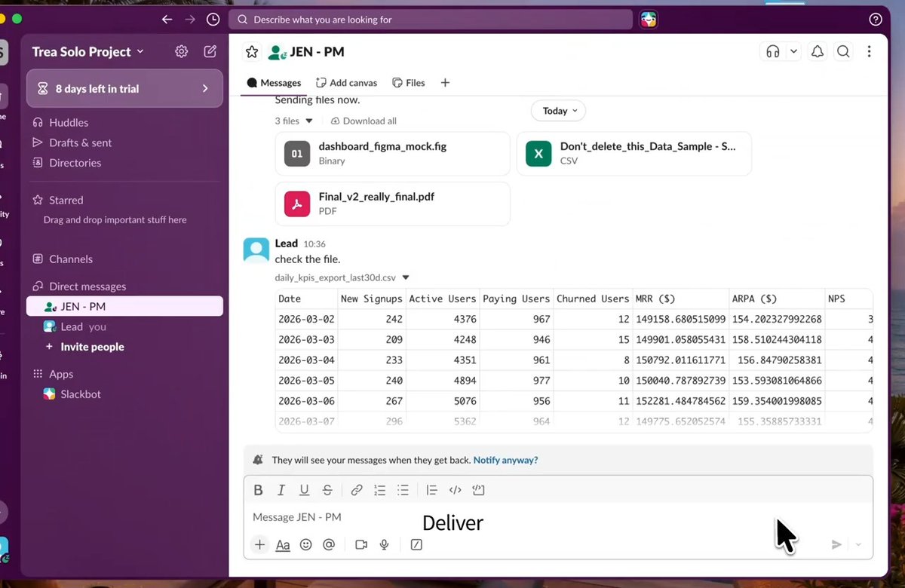The height and width of the screenshot is (588, 905).
Task: Open huddle options dropdown arrow
Action: 793,52
